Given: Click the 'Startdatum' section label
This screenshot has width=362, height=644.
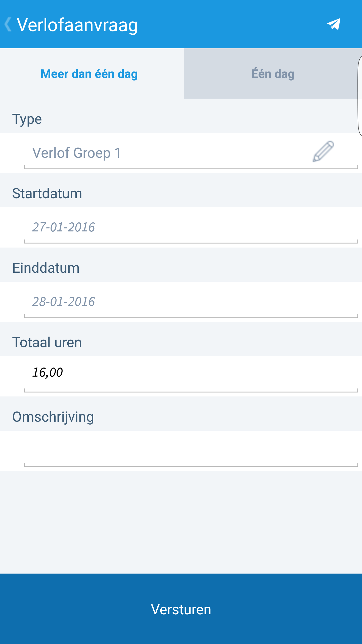Looking at the screenshot, I should 47,193.
